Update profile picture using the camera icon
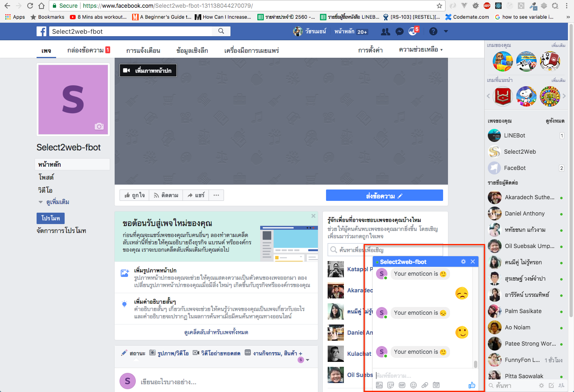 point(99,126)
